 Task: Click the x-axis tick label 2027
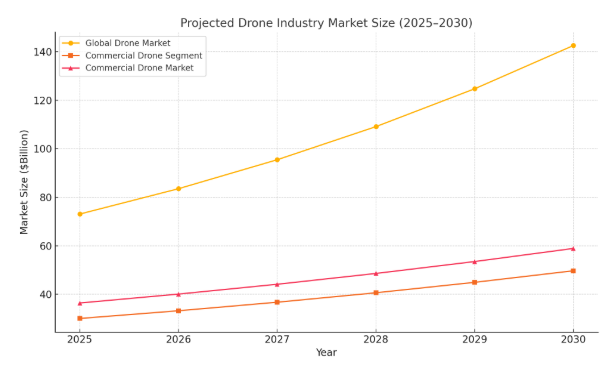pyautogui.click(x=277, y=340)
